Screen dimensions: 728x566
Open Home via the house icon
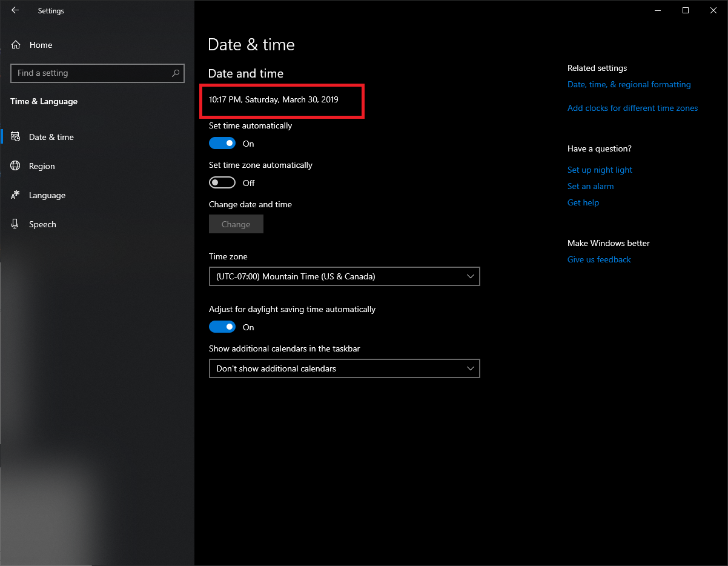16,45
